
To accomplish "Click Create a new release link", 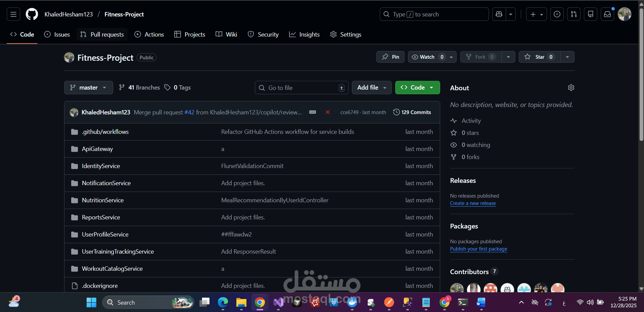I will click(x=473, y=203).
